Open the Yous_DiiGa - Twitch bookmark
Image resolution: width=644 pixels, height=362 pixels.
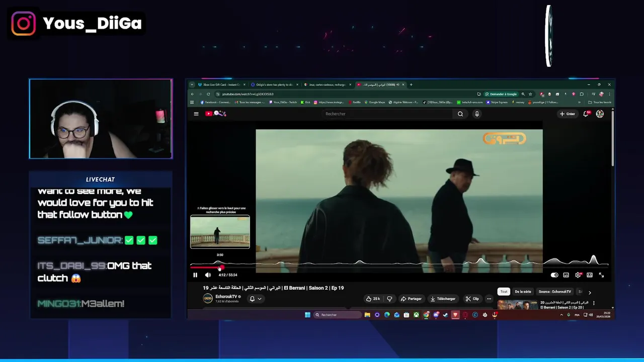[x=283, y=102]
